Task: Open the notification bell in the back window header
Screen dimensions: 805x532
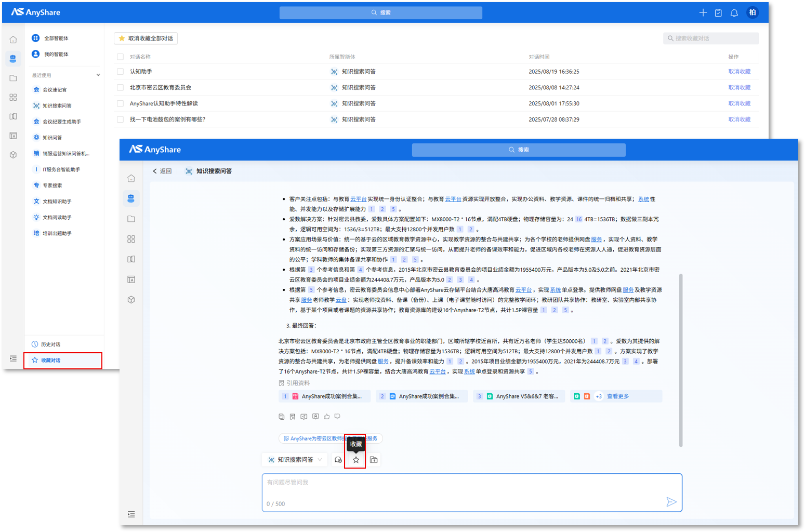Action: (x=734, y=12)
